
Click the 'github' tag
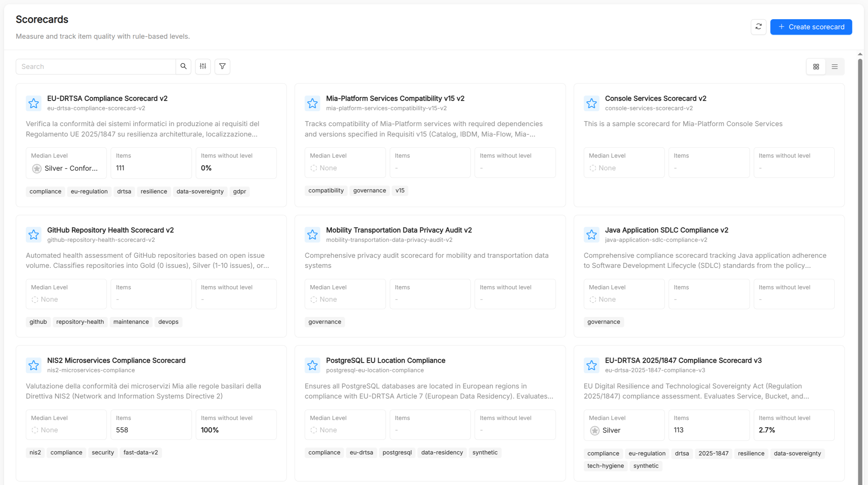38,322
